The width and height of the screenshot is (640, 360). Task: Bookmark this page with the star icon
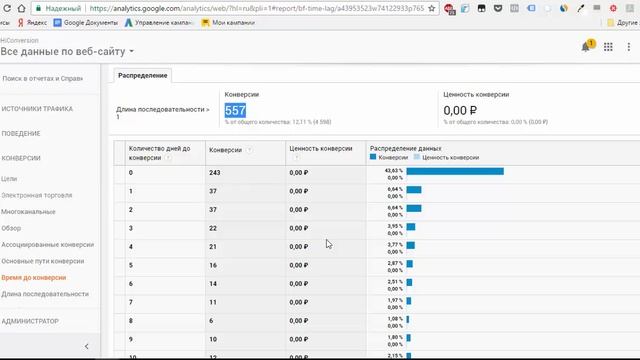coord(431,8)
